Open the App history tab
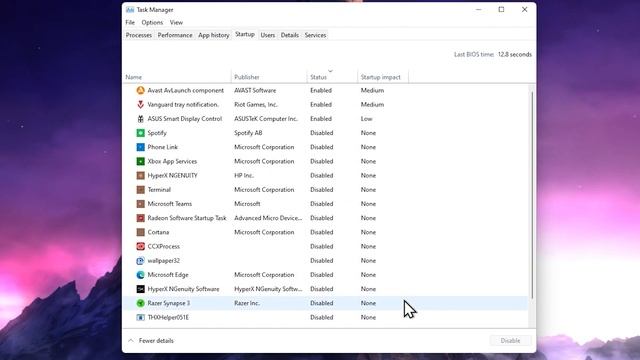 coord(213,35)
